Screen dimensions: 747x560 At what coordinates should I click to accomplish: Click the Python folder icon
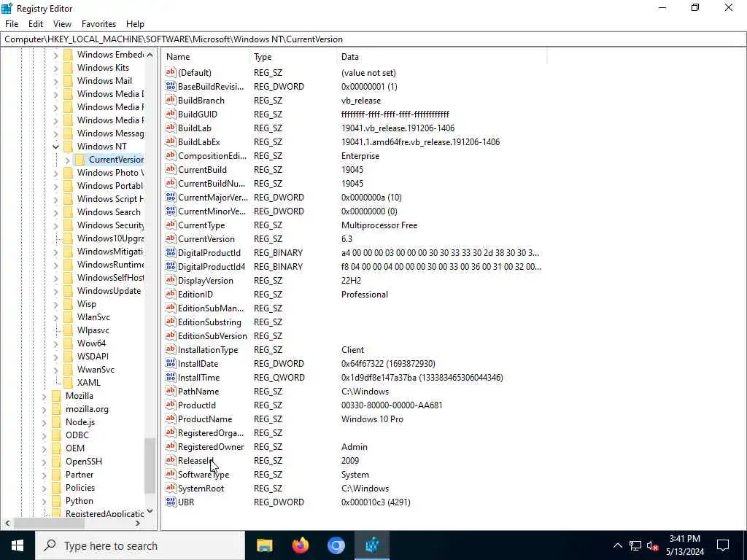[x=57, y=500]
